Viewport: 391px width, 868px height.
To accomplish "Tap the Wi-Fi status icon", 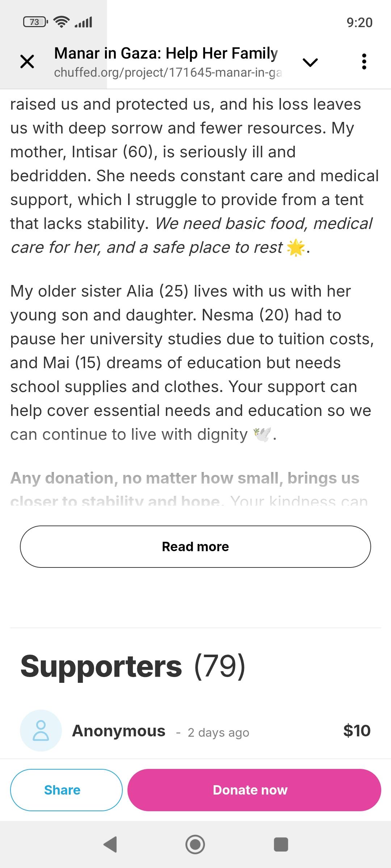I will click(x=62, y=22).
